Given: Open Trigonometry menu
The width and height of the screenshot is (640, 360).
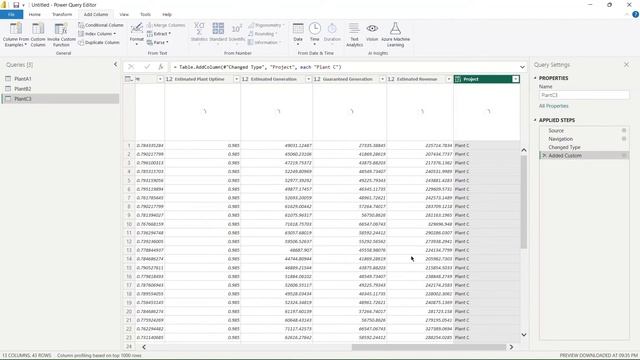Looking at the screenshot, I should pyautogui.click(x=266, y=25).
